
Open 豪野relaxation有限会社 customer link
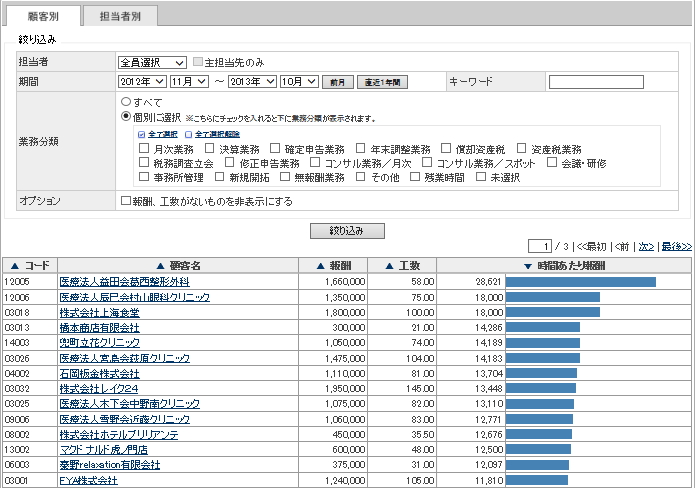[110, 464]
